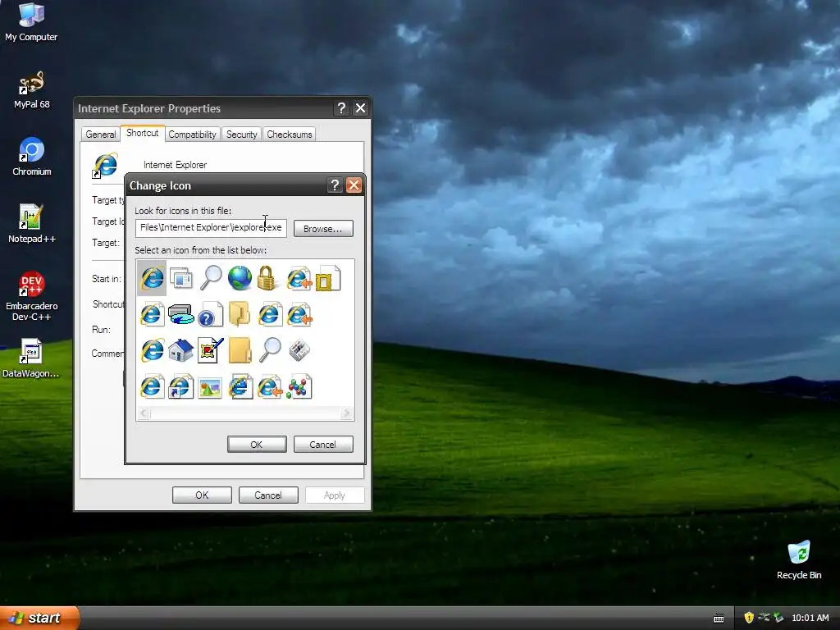Select the DataWagon desktop shortcut

click(x=30, y=358)
